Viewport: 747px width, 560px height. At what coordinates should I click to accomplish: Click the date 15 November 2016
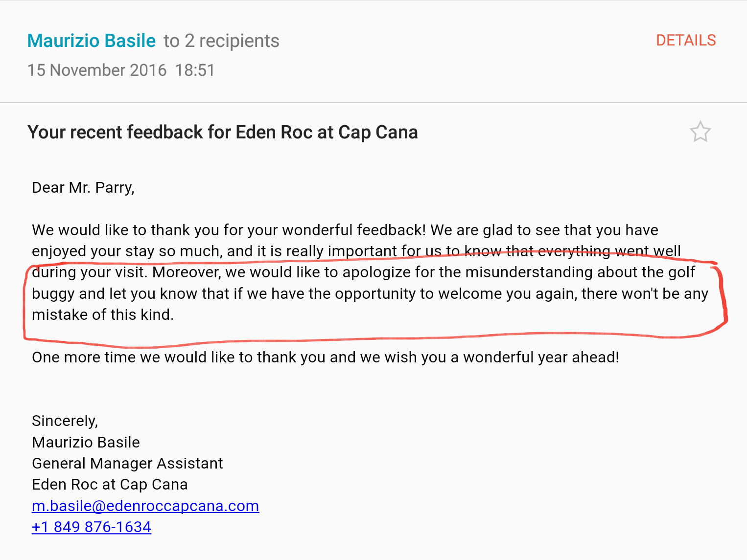(x=97, y=70)
